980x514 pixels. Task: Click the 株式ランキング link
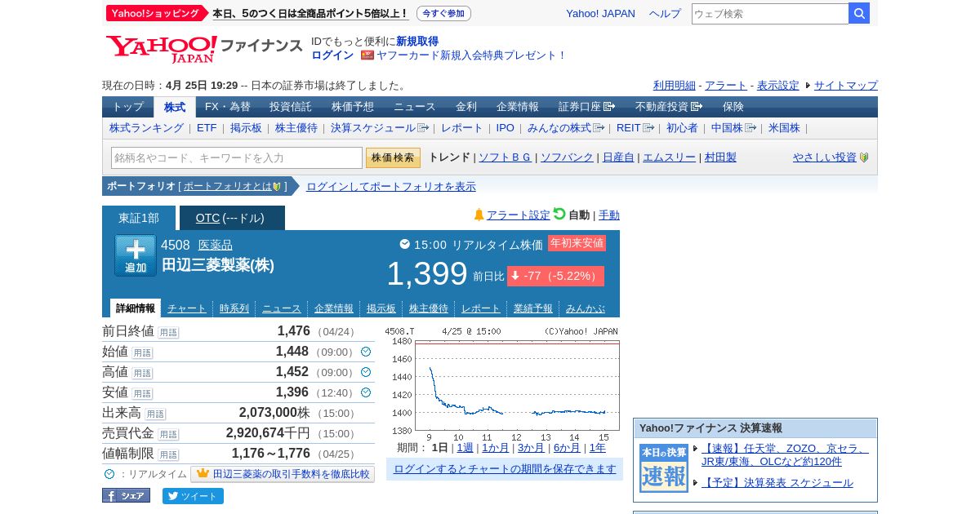(147, 128)
